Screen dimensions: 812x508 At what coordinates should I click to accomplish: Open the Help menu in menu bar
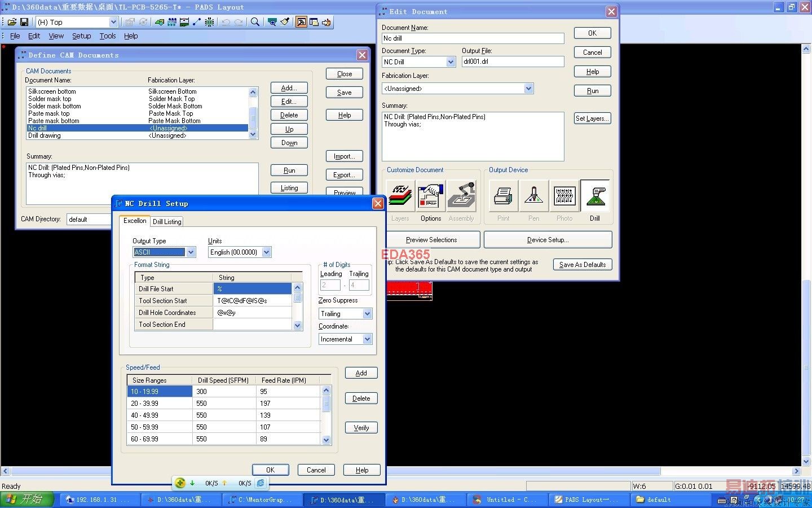(x=131, y=36)
